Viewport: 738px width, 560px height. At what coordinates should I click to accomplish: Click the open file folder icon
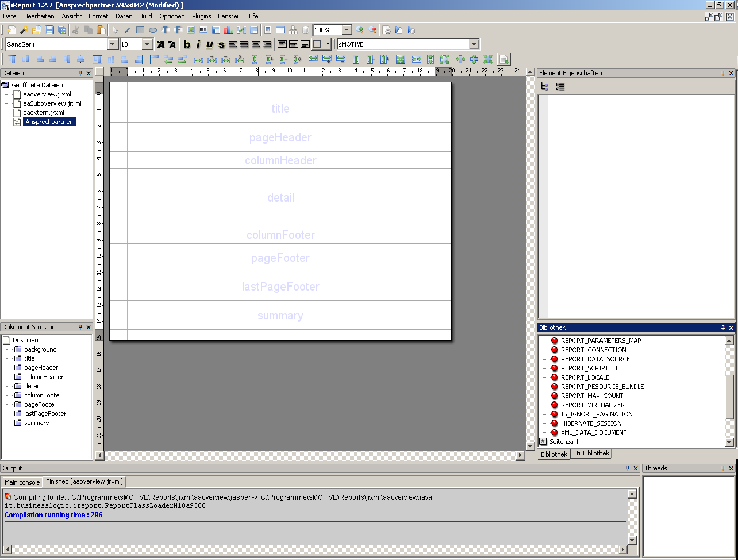[x=37, y=30]
